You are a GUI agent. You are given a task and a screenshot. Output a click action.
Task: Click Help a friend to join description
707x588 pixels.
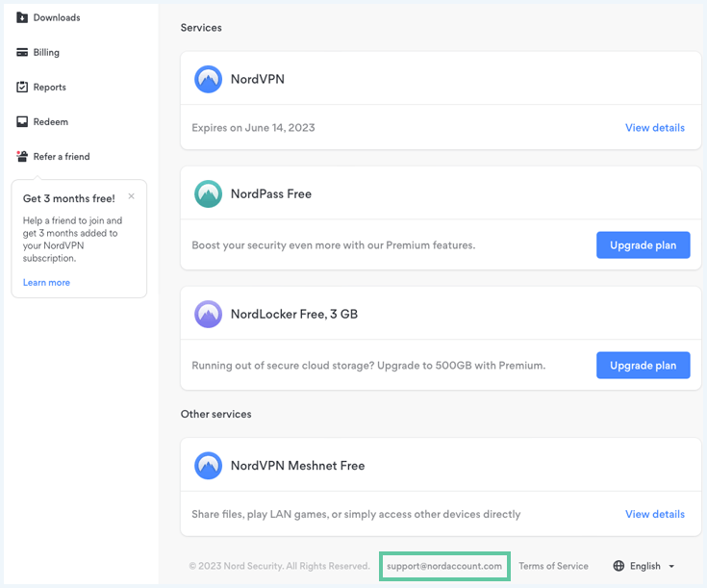point(72,240)
